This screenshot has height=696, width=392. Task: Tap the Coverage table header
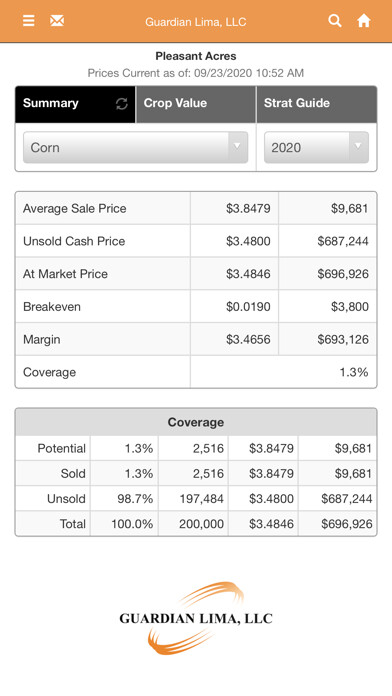pos(196,422)
